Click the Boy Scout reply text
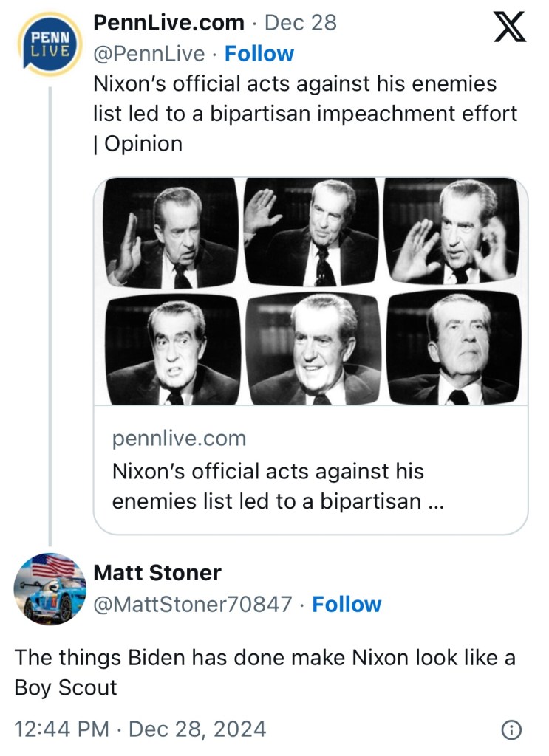This screenshot has width=549, height=756. point(265,672)
